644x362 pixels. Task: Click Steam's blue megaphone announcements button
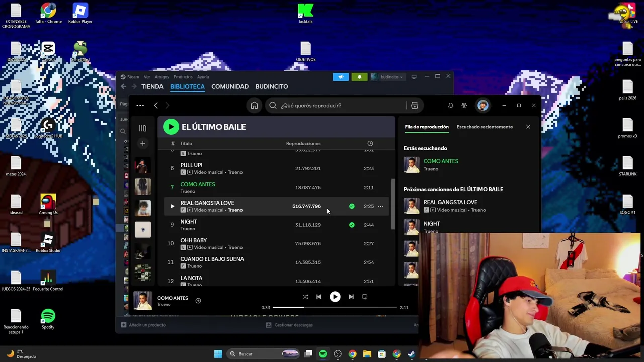(x=341, y=77)
